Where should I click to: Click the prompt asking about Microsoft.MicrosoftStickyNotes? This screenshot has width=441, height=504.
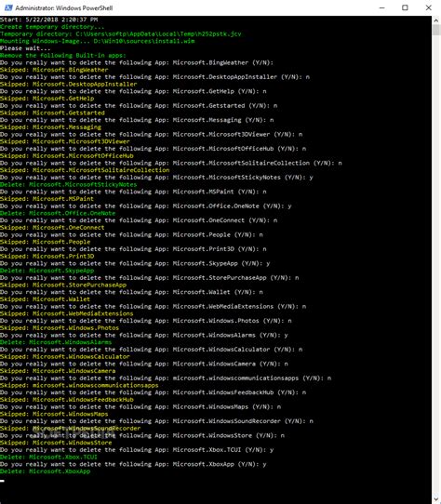[156, 177]
